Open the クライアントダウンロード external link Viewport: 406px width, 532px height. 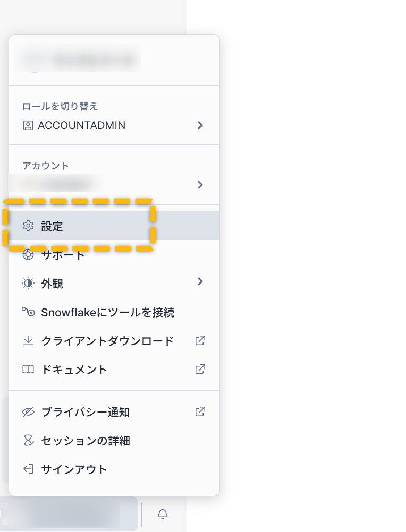click(200, 341)
